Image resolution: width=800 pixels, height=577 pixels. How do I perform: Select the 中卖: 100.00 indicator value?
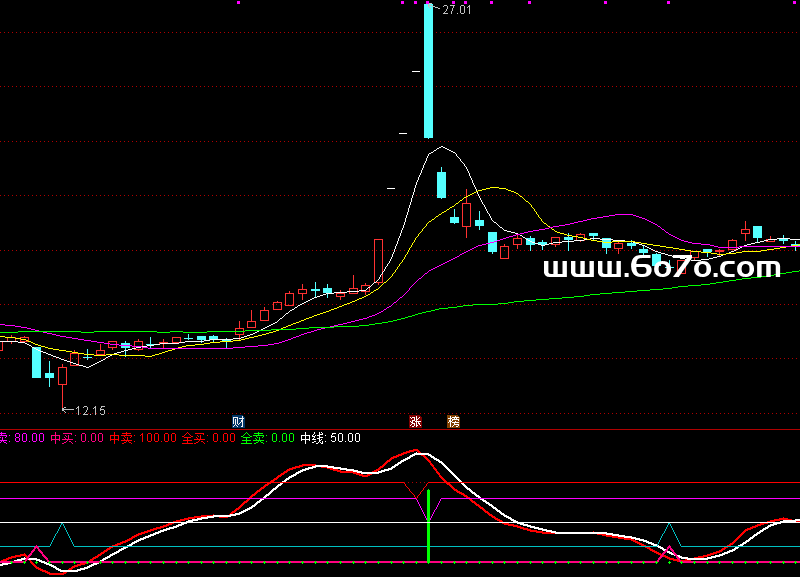click(143, 438)
